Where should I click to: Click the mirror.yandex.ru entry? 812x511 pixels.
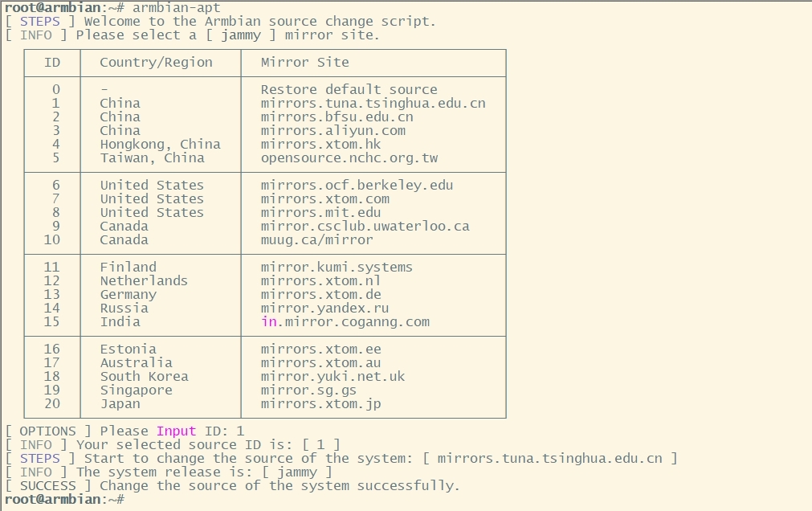324,309
